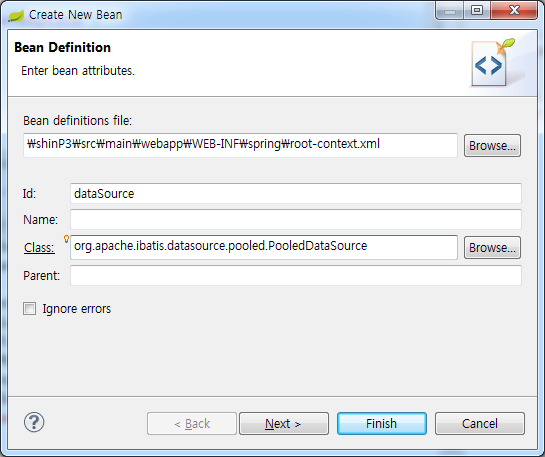
Task: Enable the Ignore errors checkbox
Action: tap(30, 308)
